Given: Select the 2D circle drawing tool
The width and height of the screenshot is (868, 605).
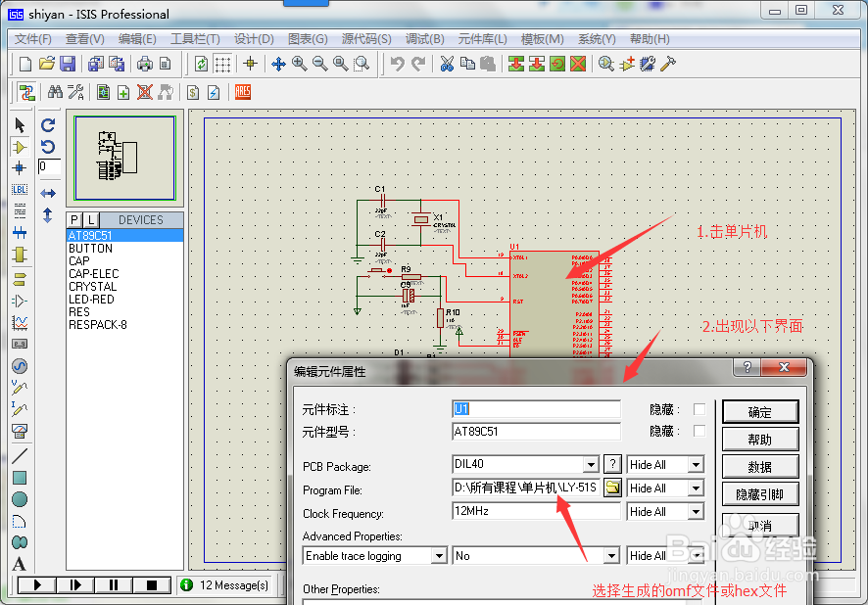Looking at the screenshot, I should tap(20, 499).
